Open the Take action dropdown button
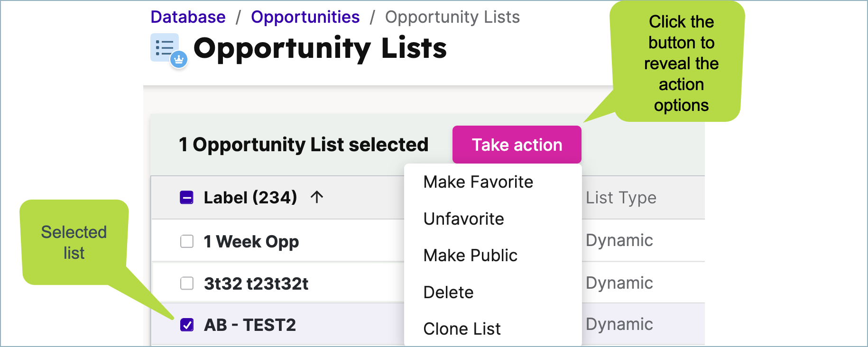 coord(517,145)
